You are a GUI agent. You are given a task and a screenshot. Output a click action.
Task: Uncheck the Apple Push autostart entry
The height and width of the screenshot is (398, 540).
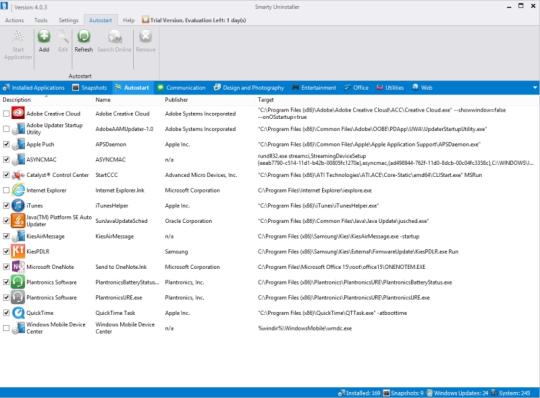[x=6, y=144]
